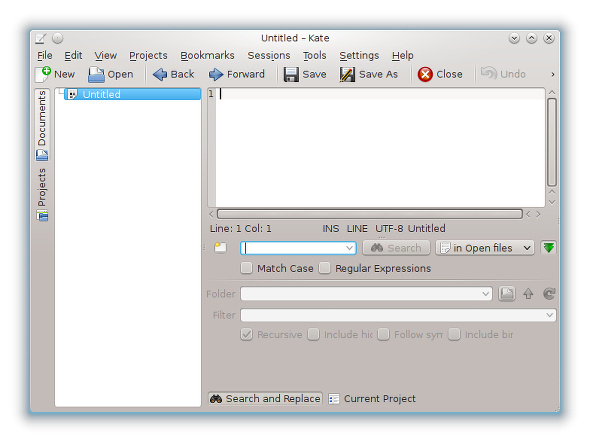This screenshot has width=590, height=442.
Task: Select the Untitled document in list
Action: (132, 94)
